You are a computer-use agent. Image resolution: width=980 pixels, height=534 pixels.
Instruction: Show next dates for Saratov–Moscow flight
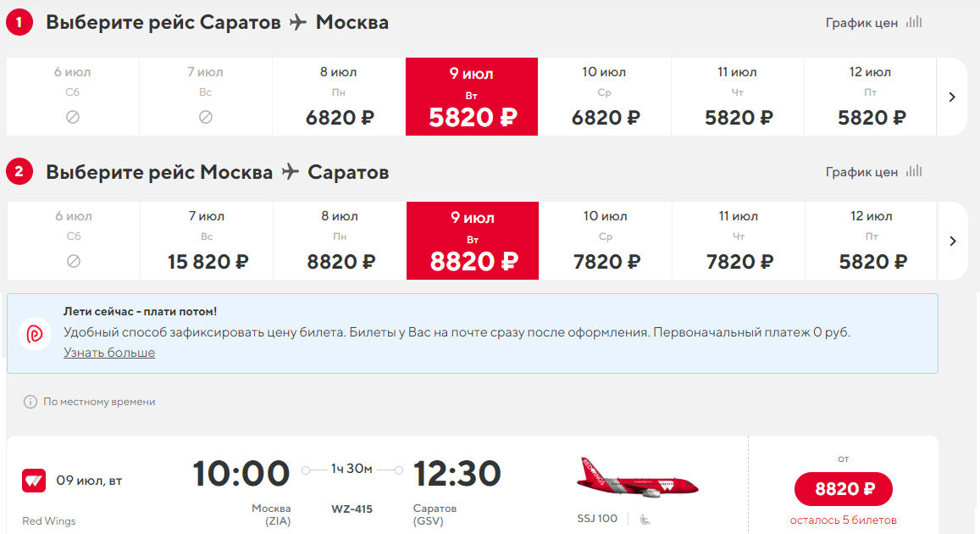tap(952, 97)
